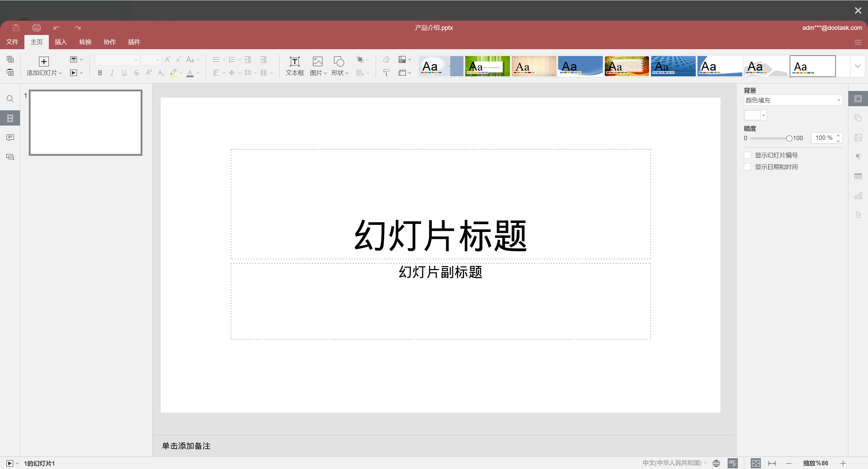Enable 显示幻灯片编号 checkbox
The width and height of the screenshot is (868, 469).
[747, 155]
